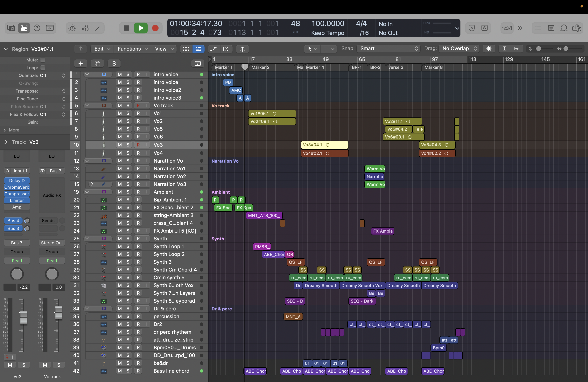Open the Mixer from the control bar
Viewport: 588px width, 382px height.
tap(85, 28)
